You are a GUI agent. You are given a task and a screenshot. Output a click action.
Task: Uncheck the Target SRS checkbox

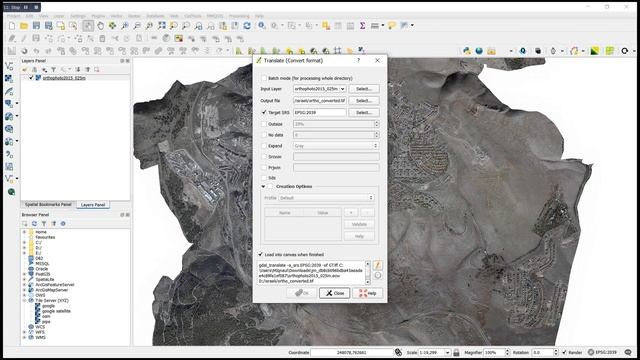click(x=264, y=112)
